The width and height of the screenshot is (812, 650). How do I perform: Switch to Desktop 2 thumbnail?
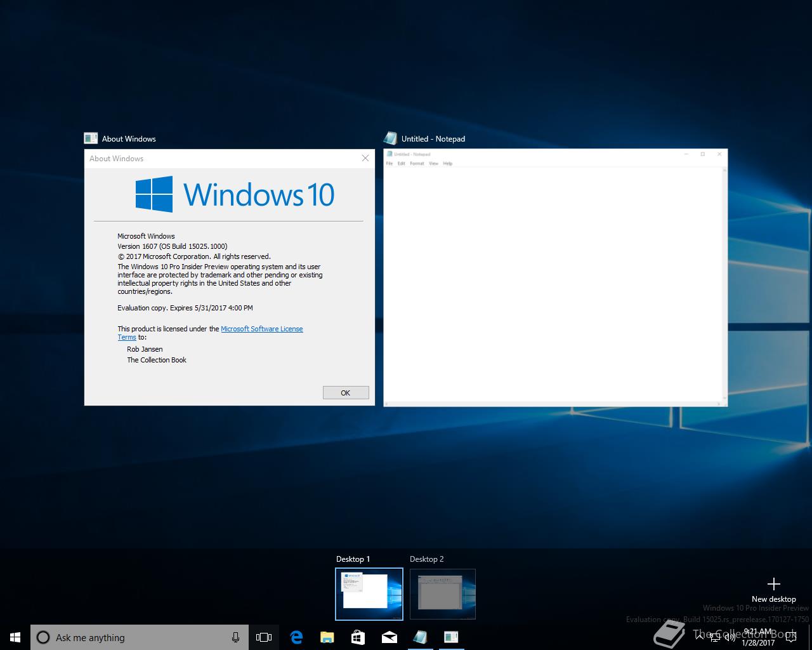point(443,594)
